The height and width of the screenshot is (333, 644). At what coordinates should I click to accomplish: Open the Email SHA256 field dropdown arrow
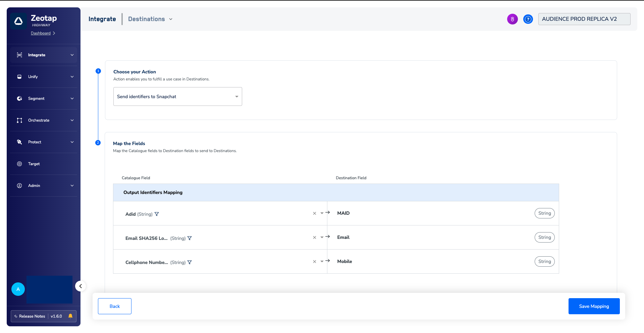pyautogui.click(x=322, y=238)
